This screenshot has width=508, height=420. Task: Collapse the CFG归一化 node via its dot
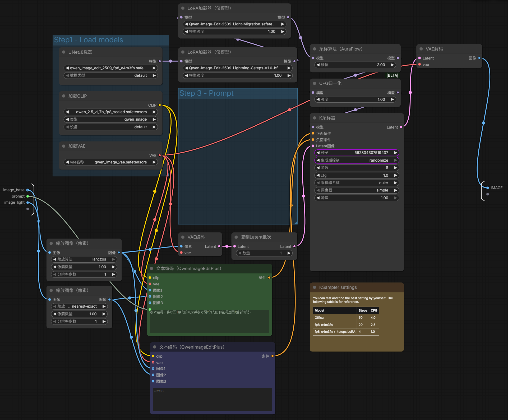(x=315, y=83)
